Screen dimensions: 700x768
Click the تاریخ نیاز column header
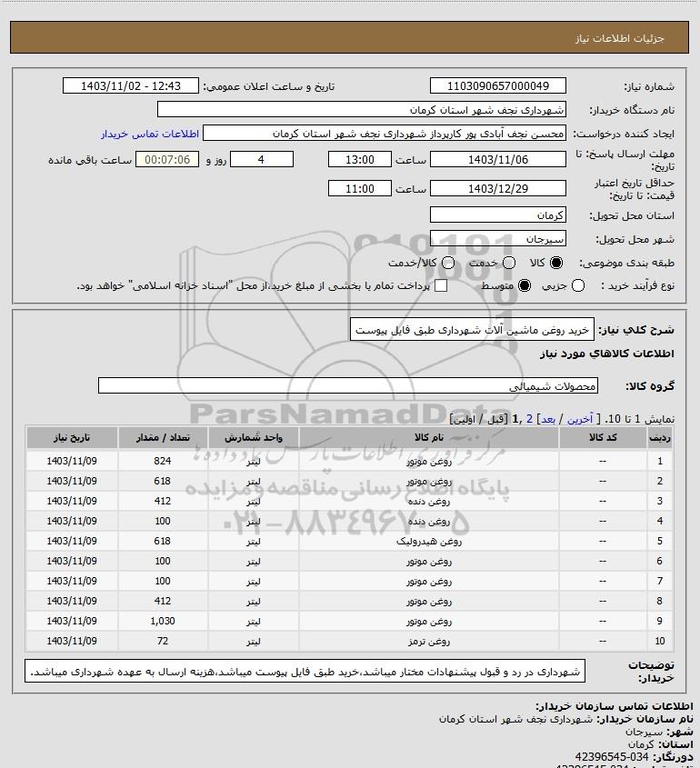pos(72,437)
